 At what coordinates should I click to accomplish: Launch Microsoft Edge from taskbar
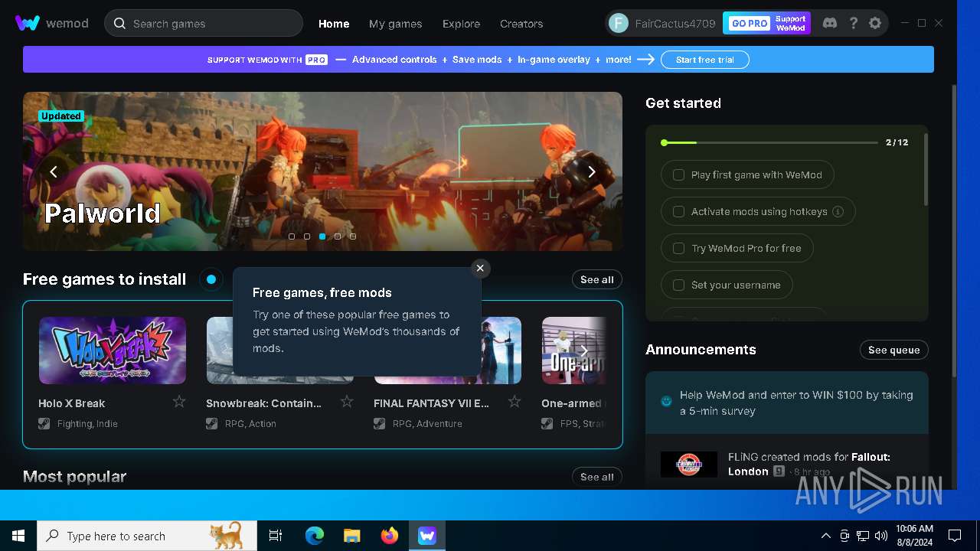click(x=315, y=536)
